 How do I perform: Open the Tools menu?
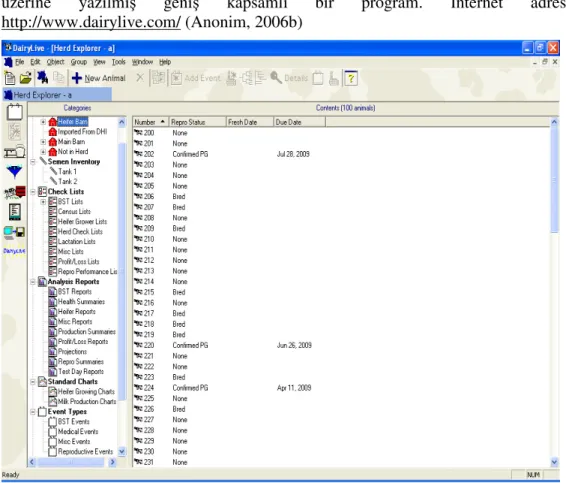click(118, 62)
